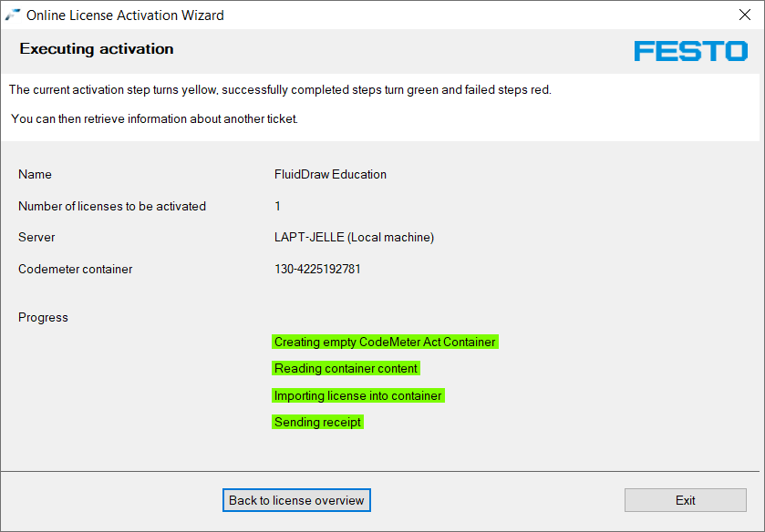Click the FluidDraw Education name value
765x532 pixels.
point(330,175)
